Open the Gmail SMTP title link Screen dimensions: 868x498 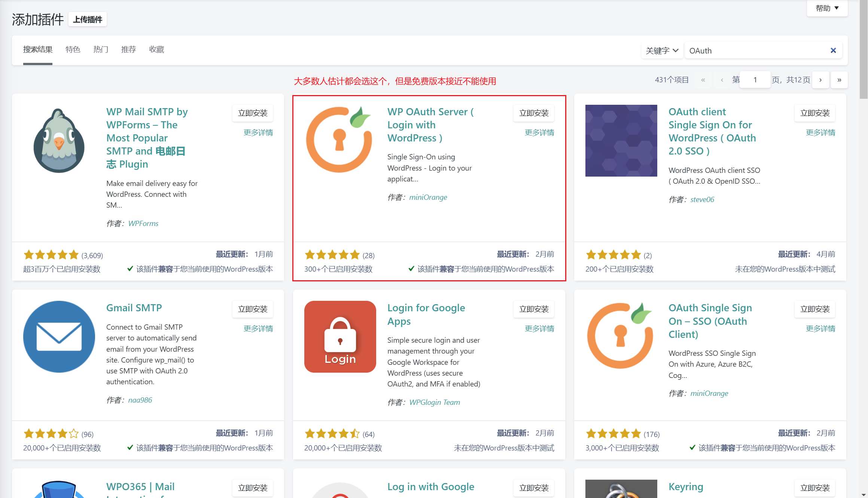pos(134,308)
